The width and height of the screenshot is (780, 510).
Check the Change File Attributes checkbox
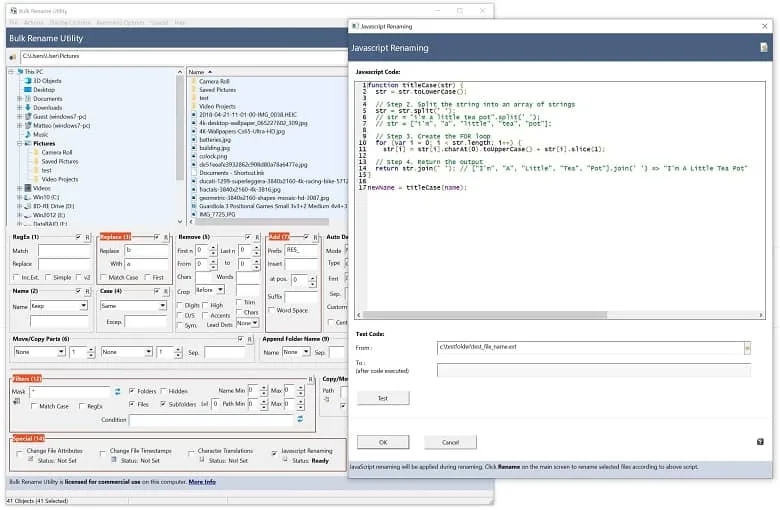click(x=20, y=452)
